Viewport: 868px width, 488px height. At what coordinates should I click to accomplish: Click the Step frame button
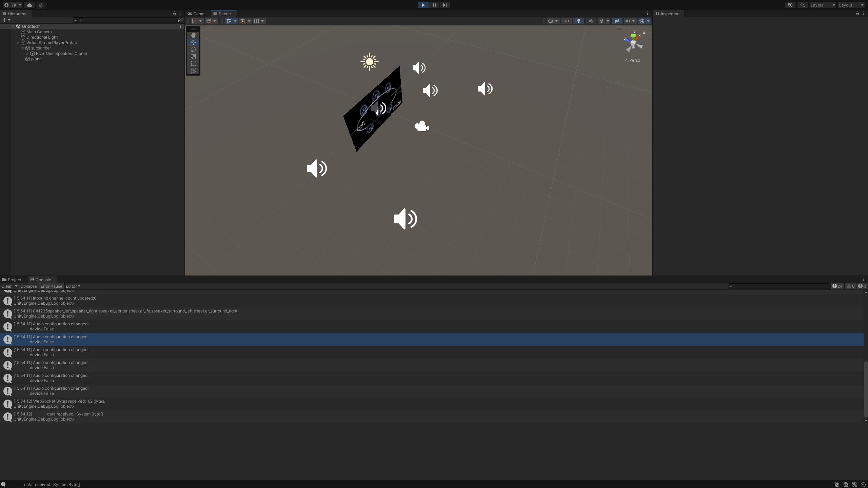point(445,5)
